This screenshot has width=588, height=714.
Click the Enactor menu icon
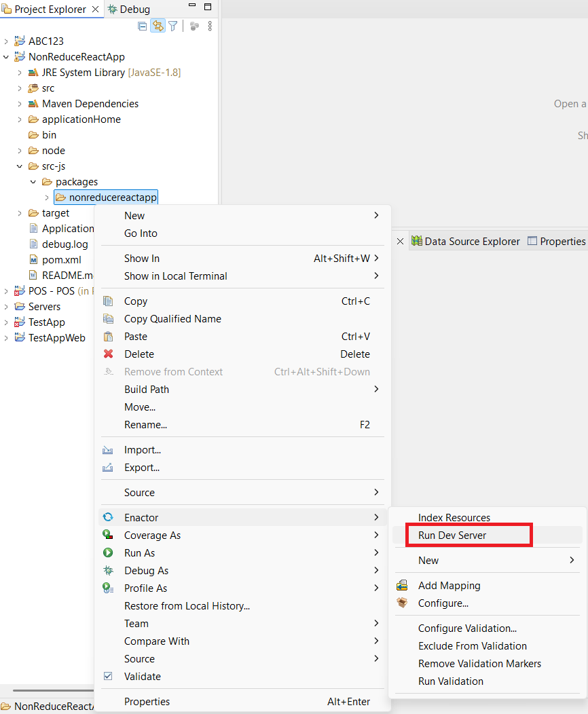coord(108,517)
